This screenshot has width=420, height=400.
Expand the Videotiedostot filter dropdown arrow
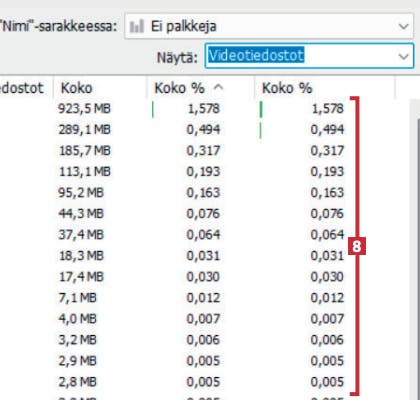(x=403, y=56)
